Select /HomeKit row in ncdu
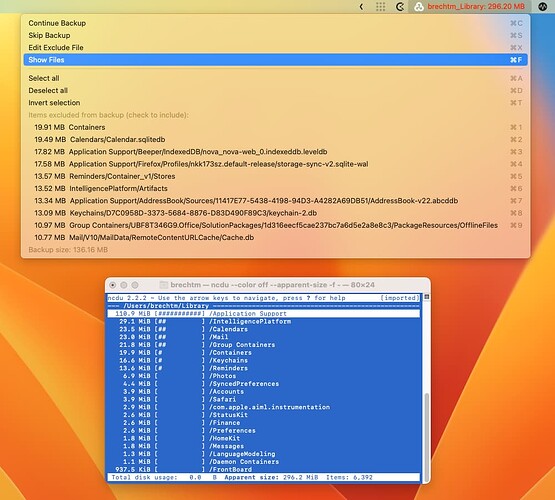555x500 pixels. [x=264, y=438]
